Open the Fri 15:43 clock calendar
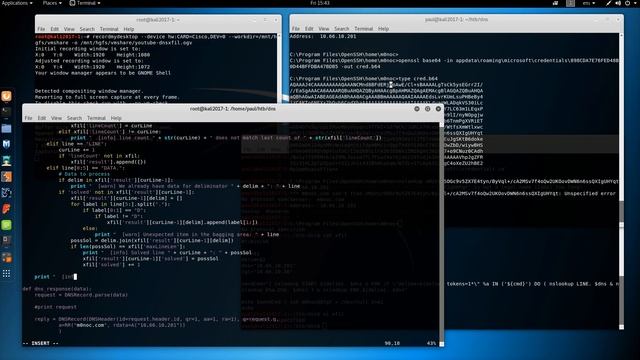This screenshot has height=360, width=640. click(320, 3)
